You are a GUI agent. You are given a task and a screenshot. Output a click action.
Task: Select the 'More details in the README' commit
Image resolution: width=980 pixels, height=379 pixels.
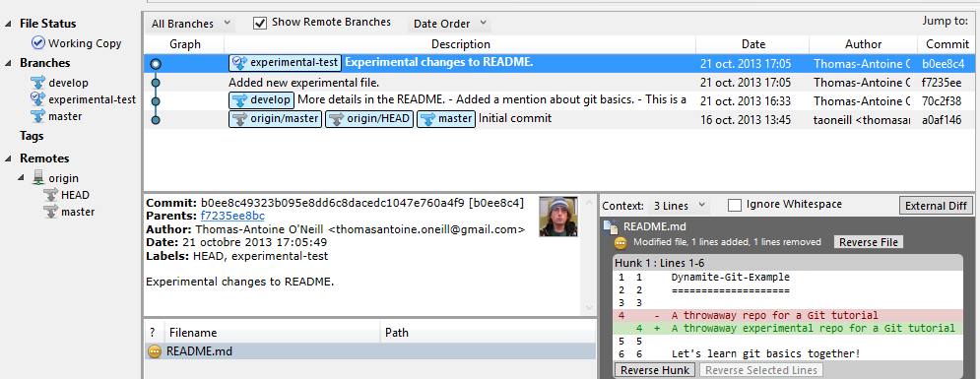(x=559, y=100)
